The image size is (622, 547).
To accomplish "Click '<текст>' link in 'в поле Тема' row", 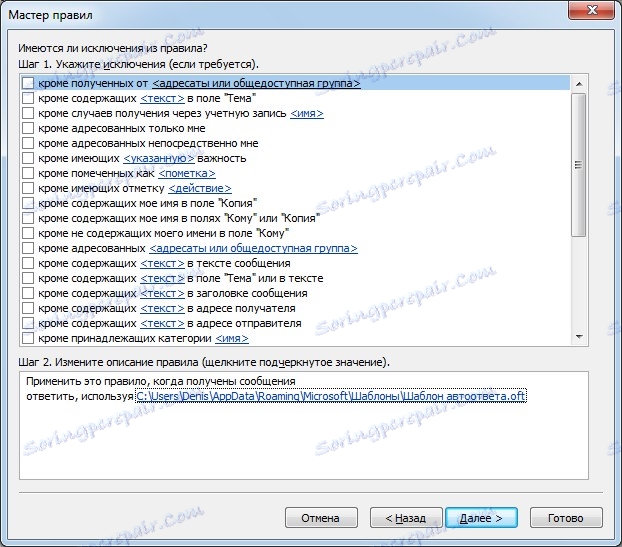I will [x=162, y=98].
